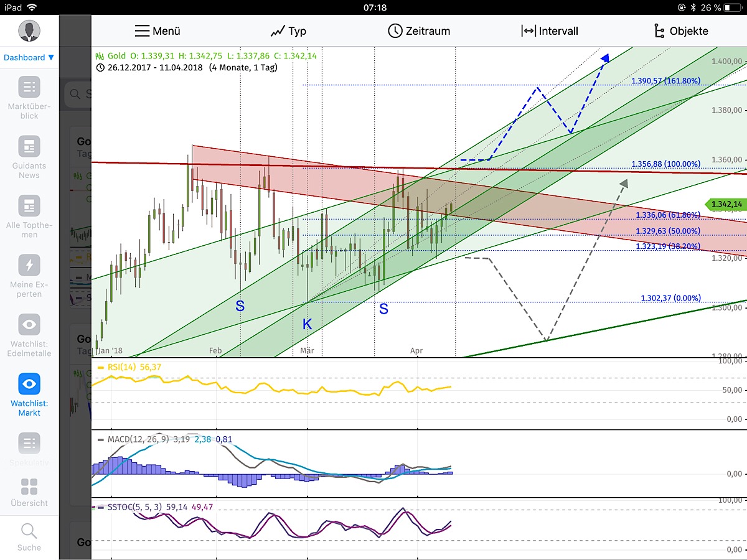Viewport: 747px width, 560px height.
Task: Open Meine Experten lightning icon
Action: click(29, 266)
